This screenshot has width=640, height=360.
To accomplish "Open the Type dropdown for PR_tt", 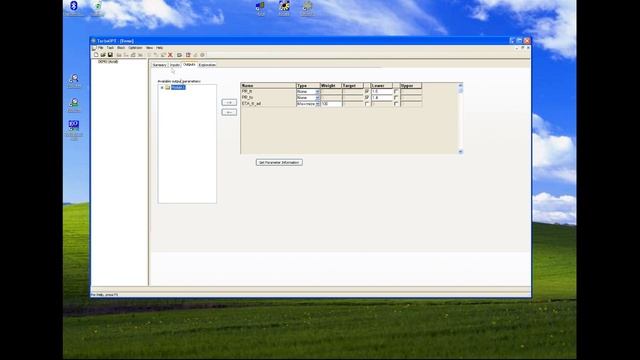I will [x=317, y=92].
